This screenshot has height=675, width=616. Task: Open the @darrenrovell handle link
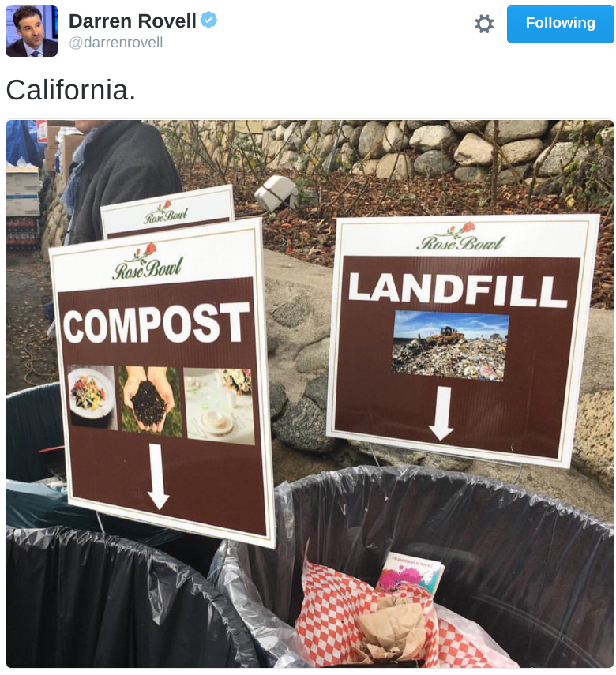(116, 43)
